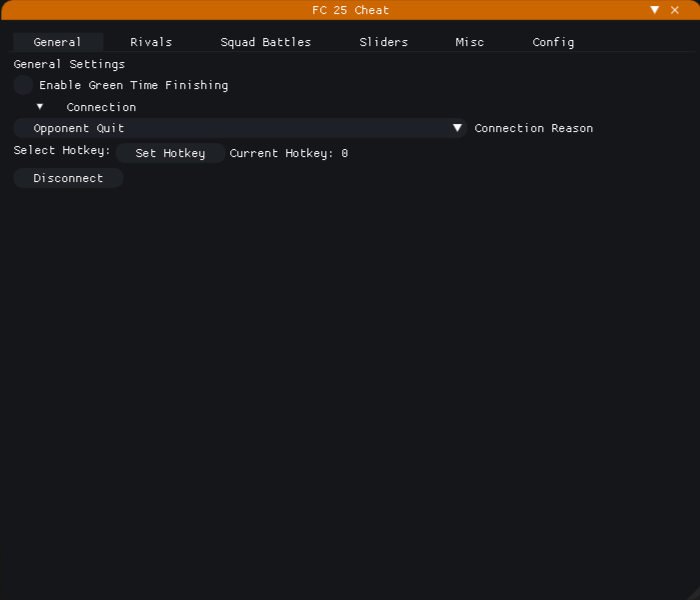Click the 'General Settings' heading
Image resolution: width=700 pixels, height=600 pixels.
[x=69, y=64]
